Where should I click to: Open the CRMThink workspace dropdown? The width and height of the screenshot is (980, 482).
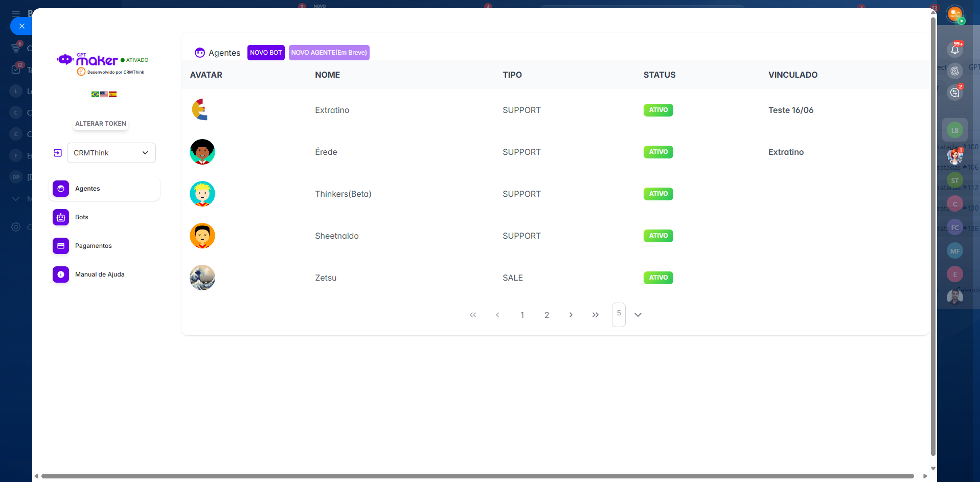(x=111, y=153)
